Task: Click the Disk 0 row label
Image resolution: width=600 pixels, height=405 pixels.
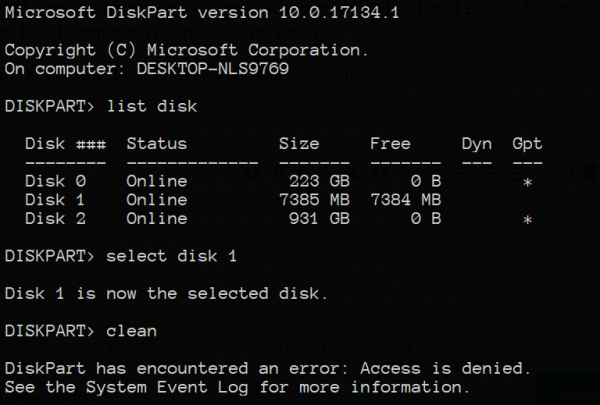Action: 55,181
